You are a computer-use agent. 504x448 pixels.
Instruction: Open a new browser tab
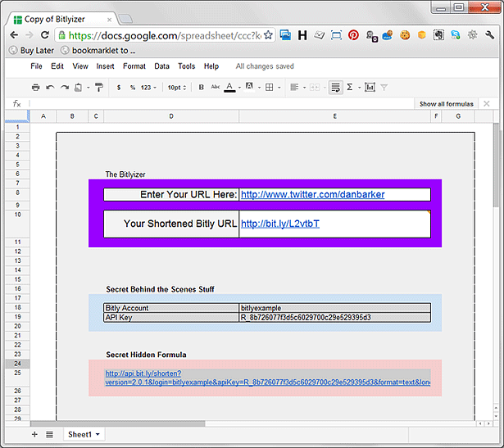pos(125,19)
